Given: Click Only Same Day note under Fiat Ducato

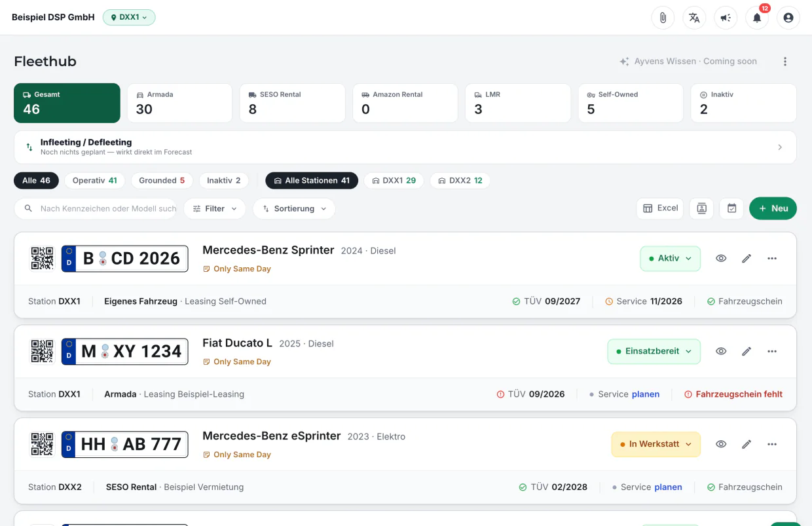Looking at the screenshot, I should coord(236,362).
